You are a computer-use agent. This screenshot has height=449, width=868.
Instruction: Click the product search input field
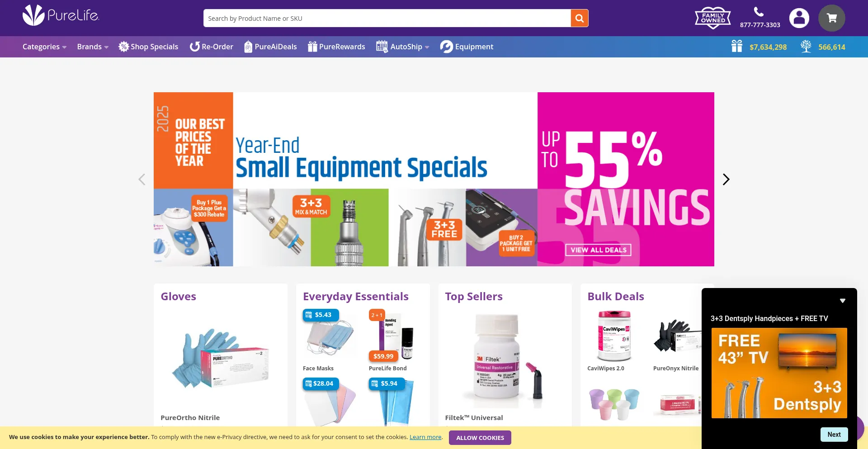coord(387,19)
